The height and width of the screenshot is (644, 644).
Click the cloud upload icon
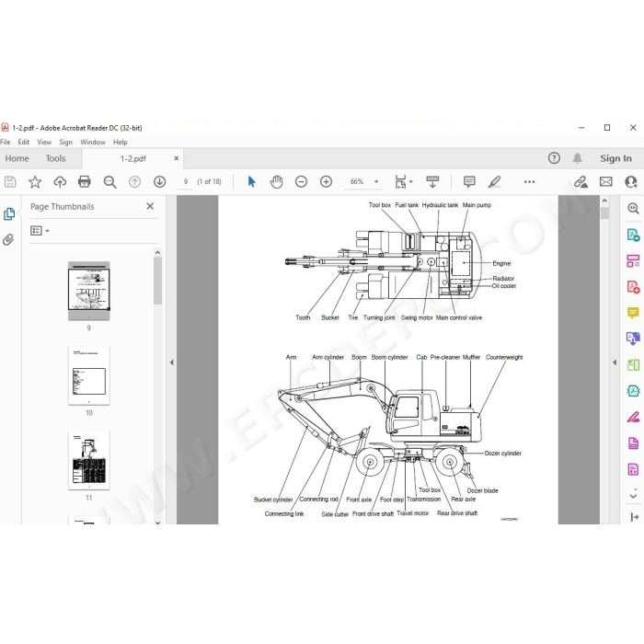pyautogui.click(x=60, y=181)
